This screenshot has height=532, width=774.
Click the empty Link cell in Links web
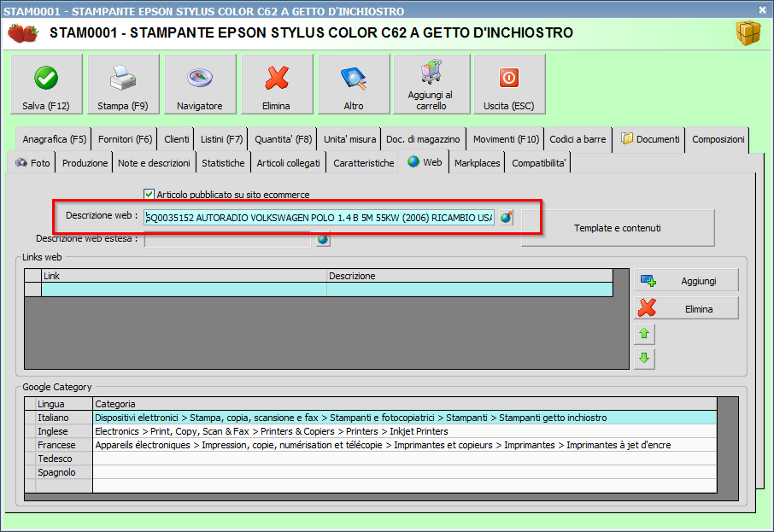pyautogui.click(x=185, y=289)
